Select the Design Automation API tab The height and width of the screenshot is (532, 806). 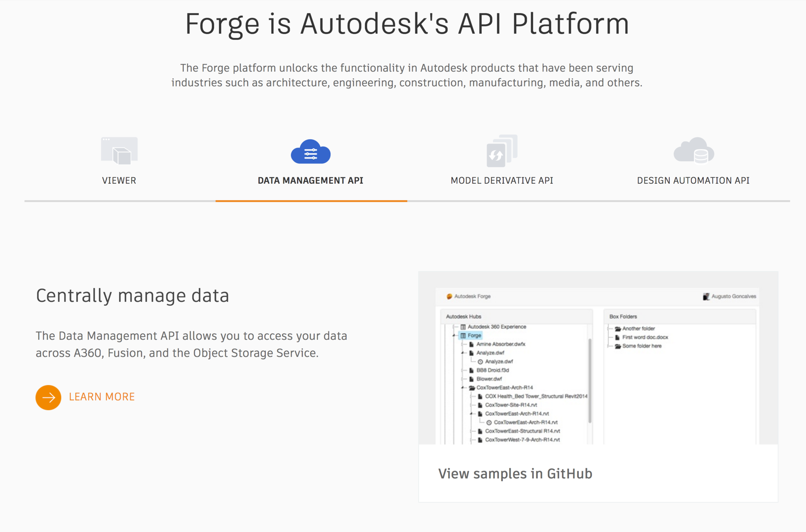coord(693,180)
